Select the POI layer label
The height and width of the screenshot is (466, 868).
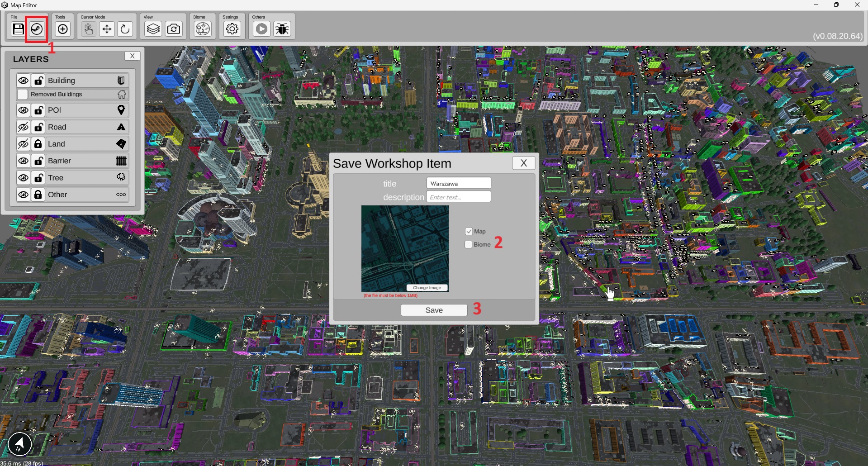[x=54, y=110]
